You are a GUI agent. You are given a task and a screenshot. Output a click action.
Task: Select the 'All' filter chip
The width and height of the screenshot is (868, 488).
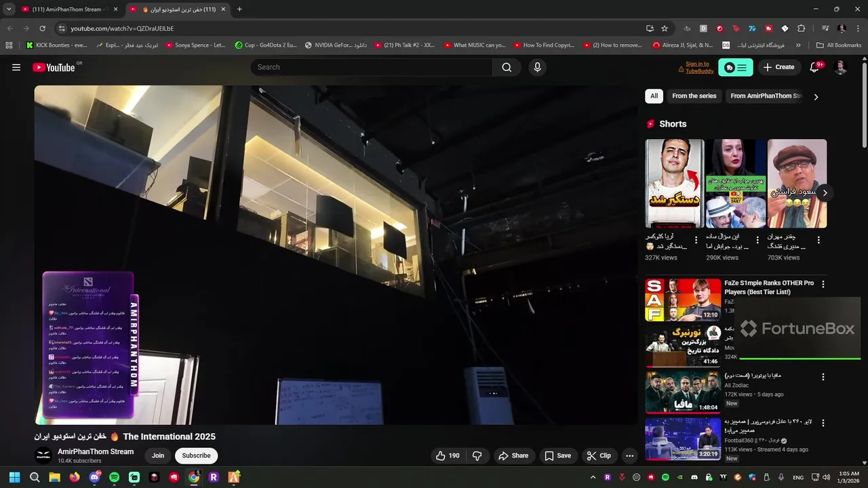point(654,96)
